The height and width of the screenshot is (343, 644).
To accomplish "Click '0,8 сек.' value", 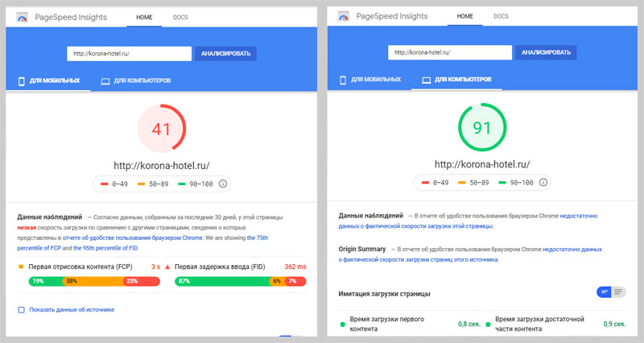I will coord(469,324).
